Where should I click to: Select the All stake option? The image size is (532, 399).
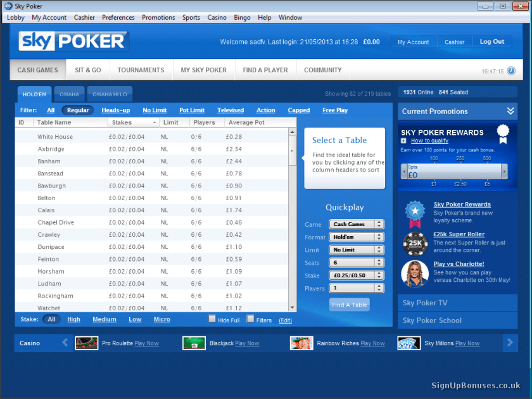point(51,319)
